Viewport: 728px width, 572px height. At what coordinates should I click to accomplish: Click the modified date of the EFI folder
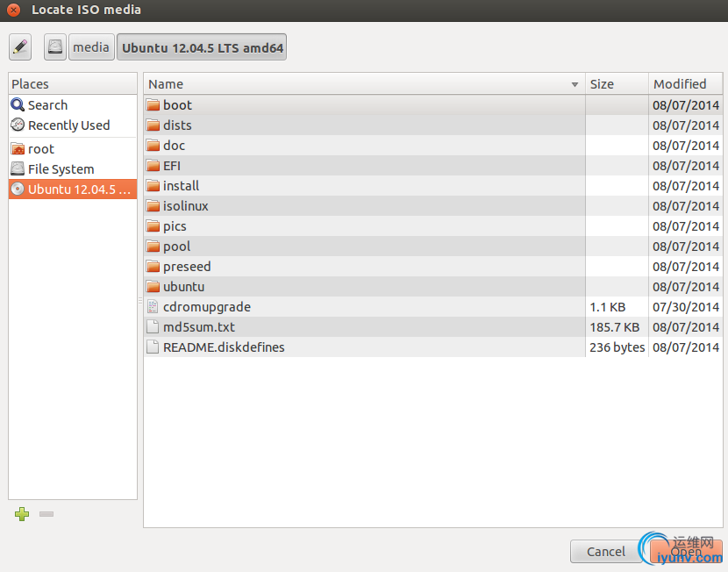(x=686, y=166)
